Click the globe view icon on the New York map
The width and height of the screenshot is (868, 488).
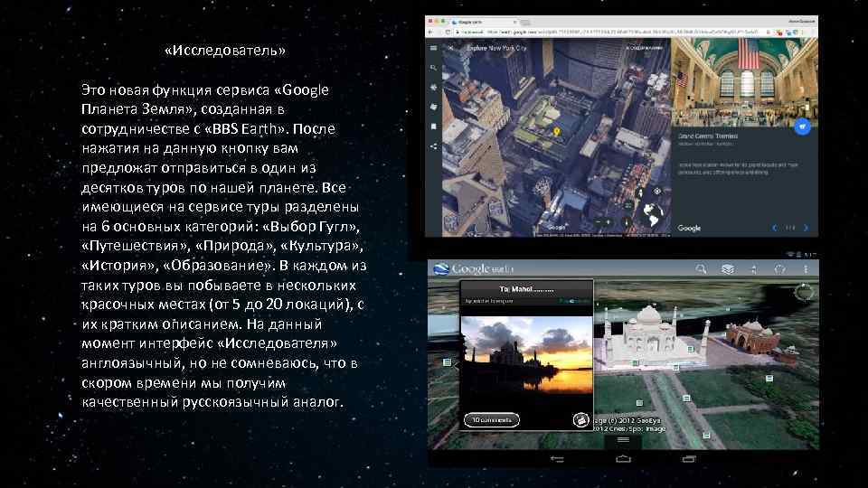653,214
